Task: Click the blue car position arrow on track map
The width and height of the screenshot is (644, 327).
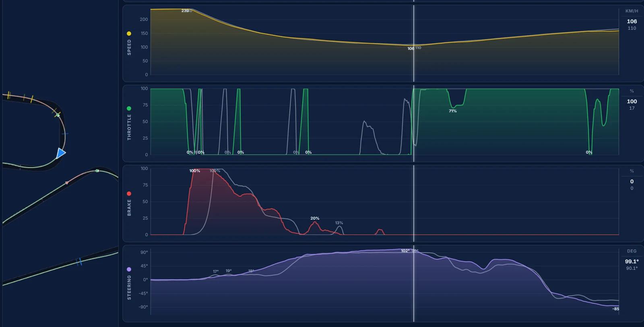Action: 61,153
